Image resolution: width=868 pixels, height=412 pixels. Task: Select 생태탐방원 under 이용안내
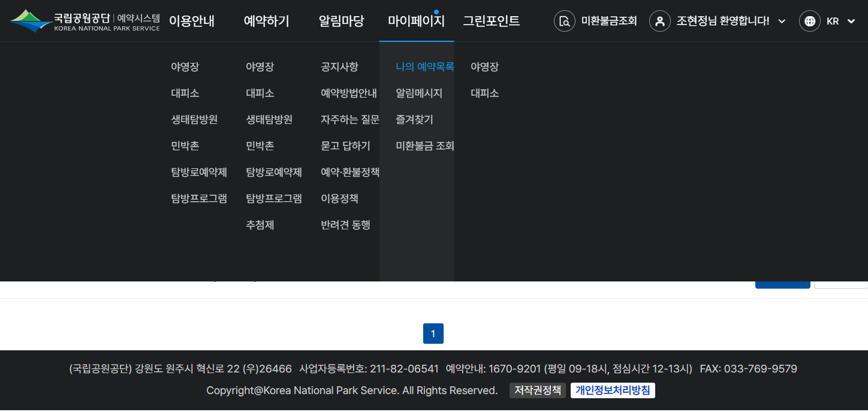tap(194, 120)
